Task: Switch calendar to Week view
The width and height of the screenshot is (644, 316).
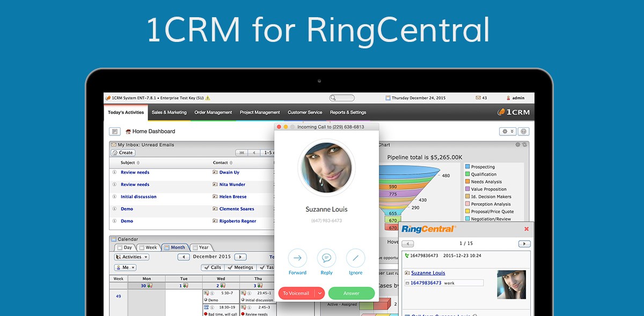Action: coord(148,247)
